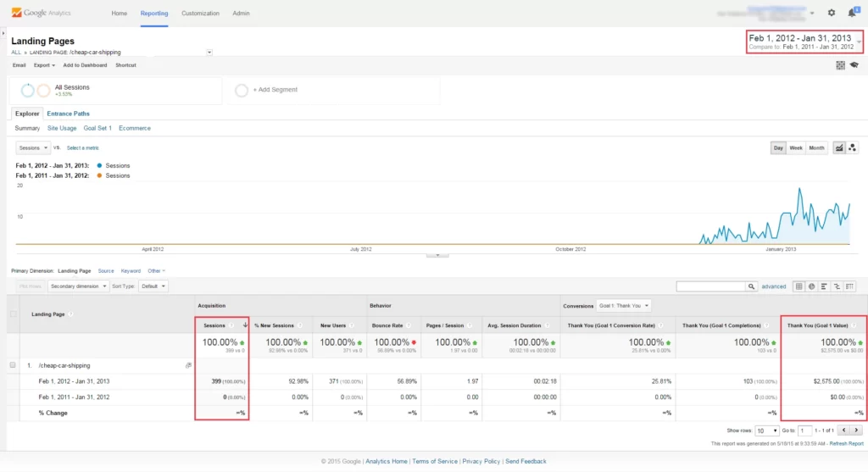This screenshot has height=472, width=868.
Task: Go to the Customization menu
Action: coord(200,14)
